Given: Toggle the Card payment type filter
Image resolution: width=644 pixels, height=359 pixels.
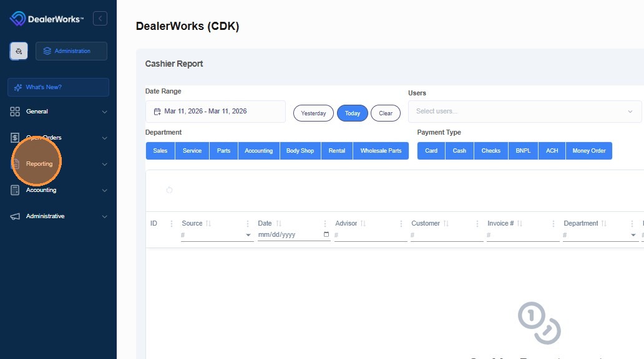Looking at the screenshot, I should pos(431,151).
